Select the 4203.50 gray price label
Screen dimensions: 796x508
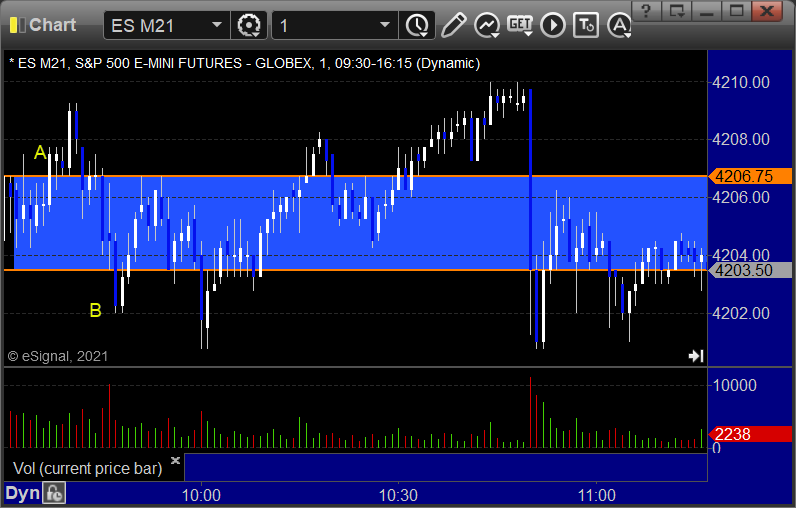(750, 270)
